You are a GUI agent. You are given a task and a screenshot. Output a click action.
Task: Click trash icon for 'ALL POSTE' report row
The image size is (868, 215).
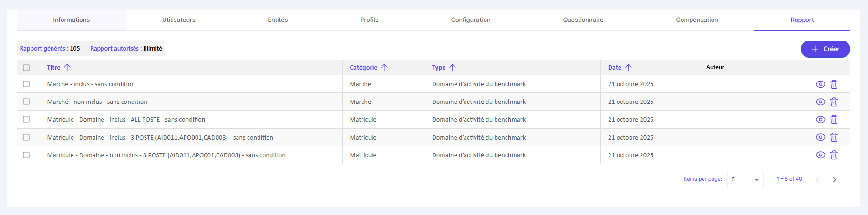click(x=834, y=120)
